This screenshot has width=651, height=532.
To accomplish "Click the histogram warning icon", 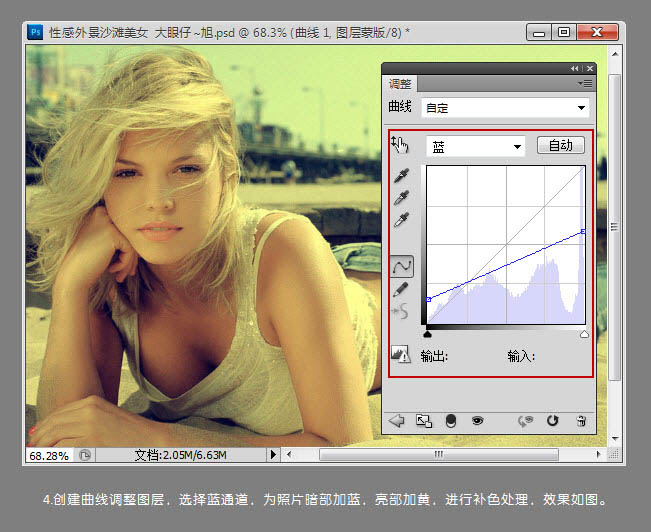I will point(401,354).
